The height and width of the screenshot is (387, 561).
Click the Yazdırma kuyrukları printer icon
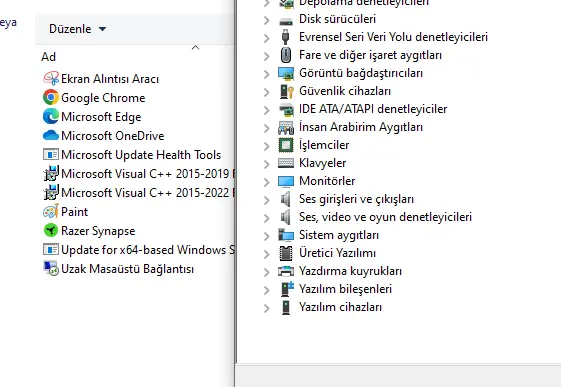pyautogui.click(x=286, y=271)
